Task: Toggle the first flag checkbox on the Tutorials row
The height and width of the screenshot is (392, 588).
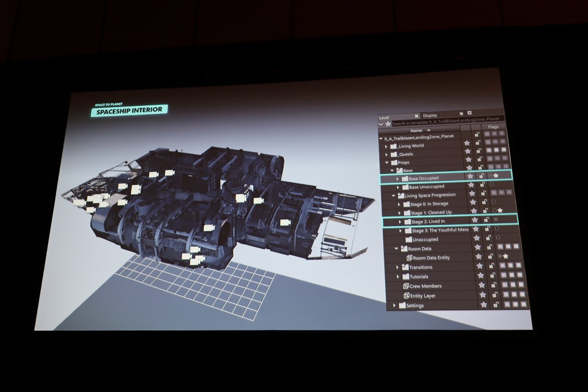Action: [x=503, y=275]
